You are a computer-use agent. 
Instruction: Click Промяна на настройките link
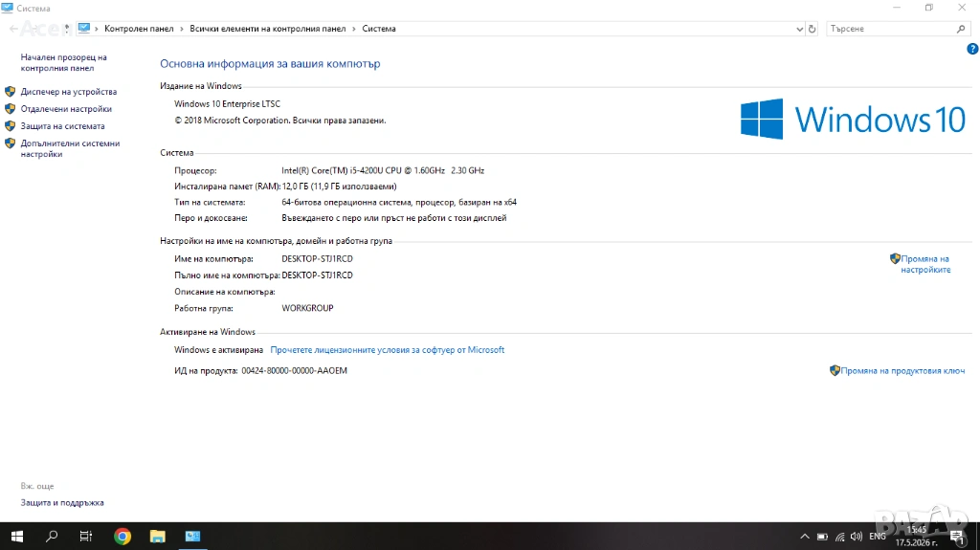925,264
